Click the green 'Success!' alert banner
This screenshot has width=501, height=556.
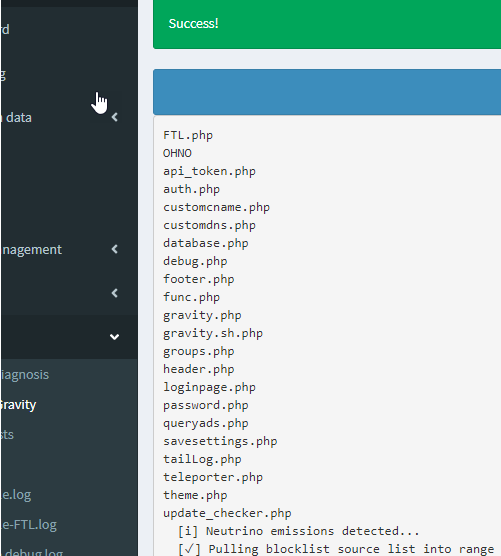tap(327, 24)
